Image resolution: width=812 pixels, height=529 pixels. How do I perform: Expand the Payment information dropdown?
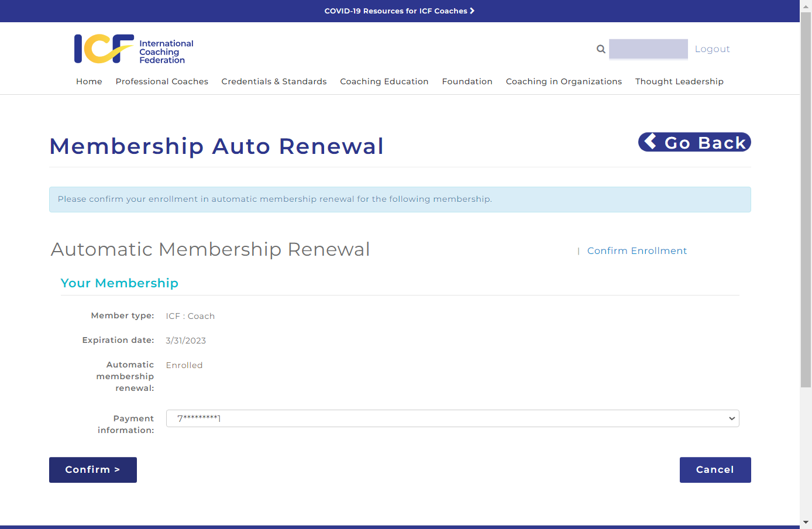[453, 418]
